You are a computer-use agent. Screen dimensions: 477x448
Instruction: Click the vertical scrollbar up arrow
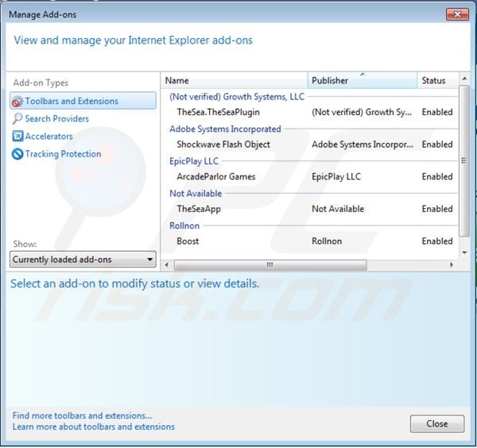coord(464,79)
